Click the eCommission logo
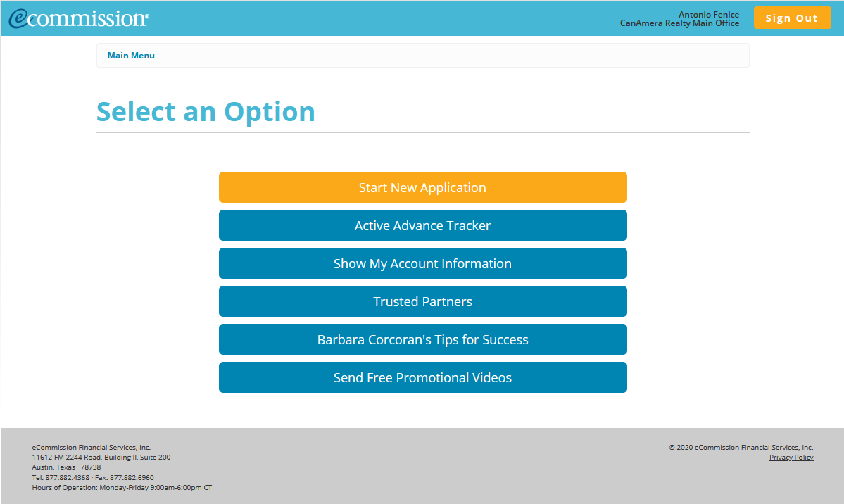This screenshot has width=844, height=504. click(x=77, y=18)
